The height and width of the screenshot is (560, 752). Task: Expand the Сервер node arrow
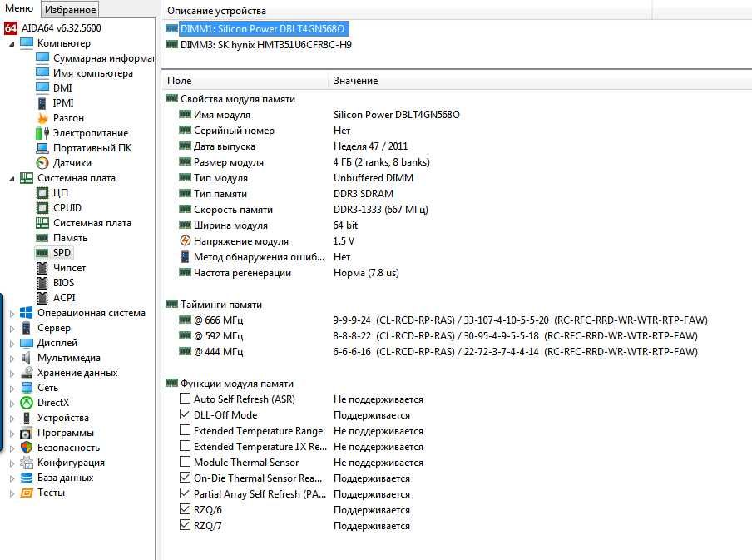click(12, 328)
